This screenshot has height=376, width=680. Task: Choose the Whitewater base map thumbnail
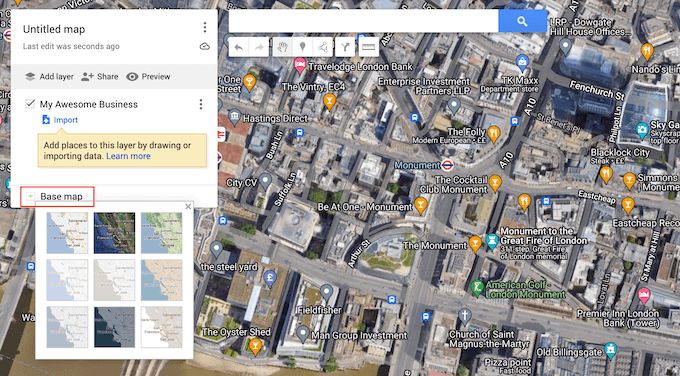click(x=161, y=327)
